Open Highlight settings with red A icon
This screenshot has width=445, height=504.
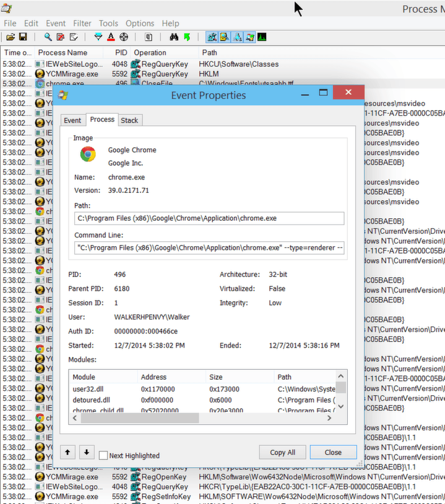pyautogui.click(x=111, y=38)
